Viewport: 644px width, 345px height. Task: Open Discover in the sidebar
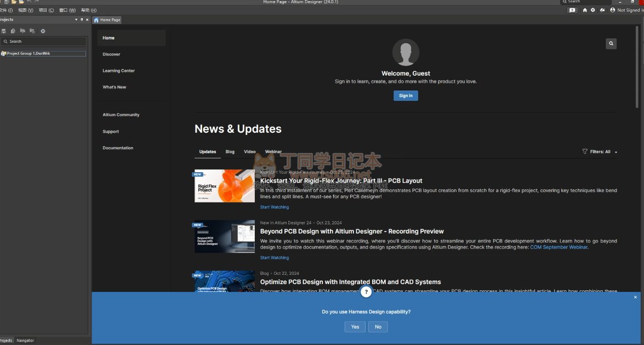point(111,54)
